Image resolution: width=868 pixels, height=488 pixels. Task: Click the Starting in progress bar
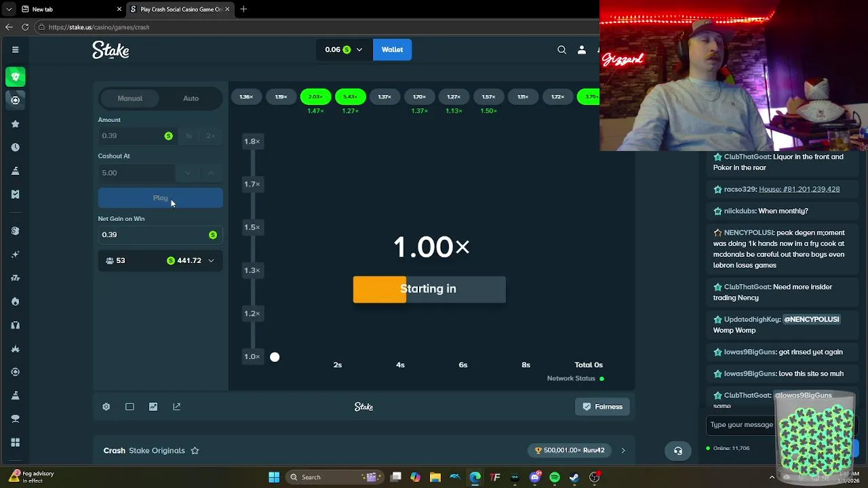point(429,289)
